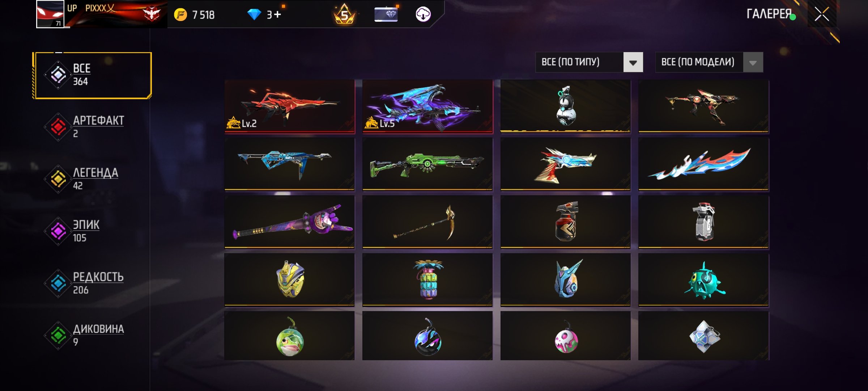This screenshot has width=868, height=391.
Task: Open the gold crown level 5 badge
Action: tap(344, 14)
